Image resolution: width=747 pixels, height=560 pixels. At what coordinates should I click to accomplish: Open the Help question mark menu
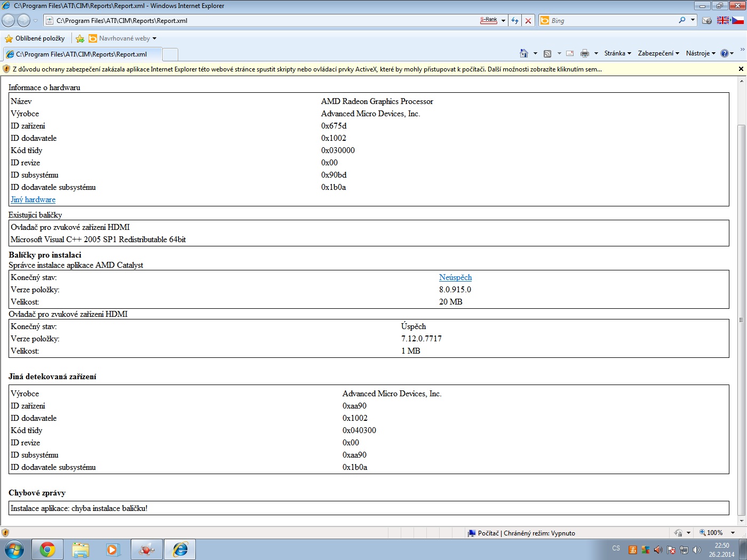tap(727, 53)
